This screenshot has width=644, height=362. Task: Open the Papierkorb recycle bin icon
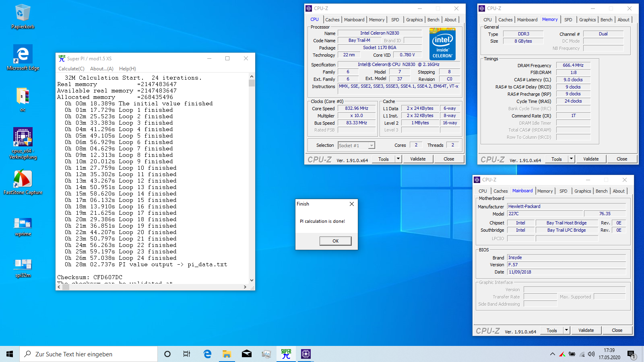tap(23, 17)
